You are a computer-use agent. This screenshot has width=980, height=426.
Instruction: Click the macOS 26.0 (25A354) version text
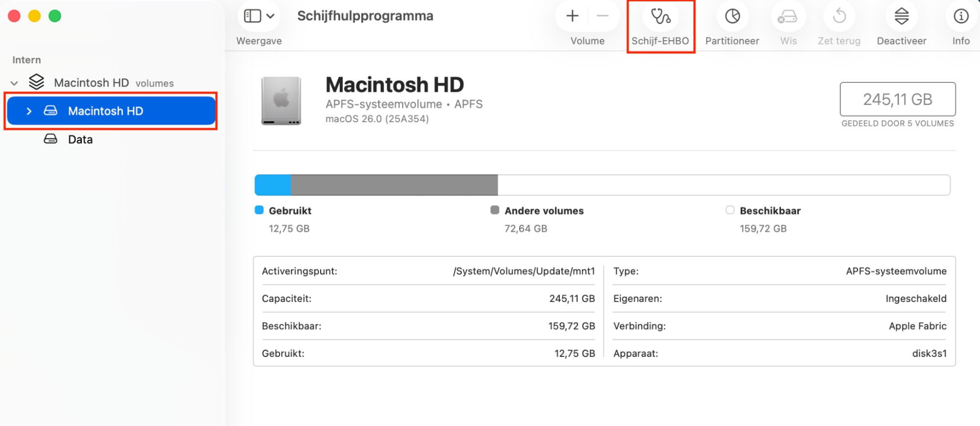(377, 119)
